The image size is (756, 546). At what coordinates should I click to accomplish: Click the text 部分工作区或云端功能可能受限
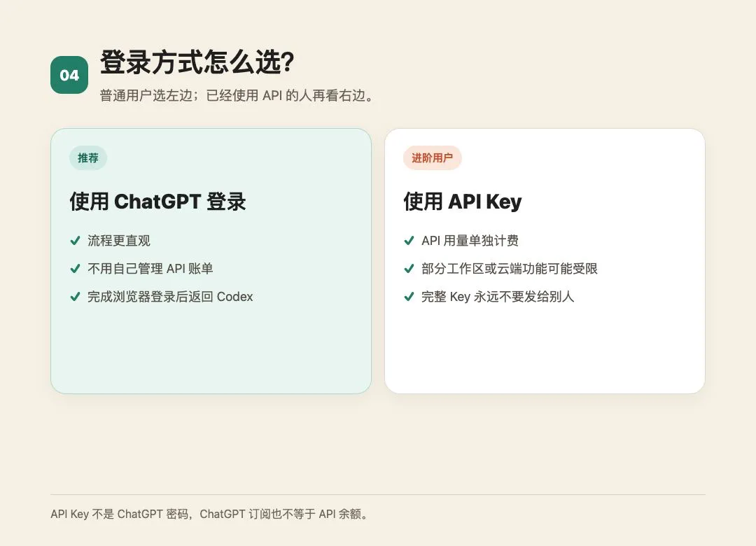510,268
